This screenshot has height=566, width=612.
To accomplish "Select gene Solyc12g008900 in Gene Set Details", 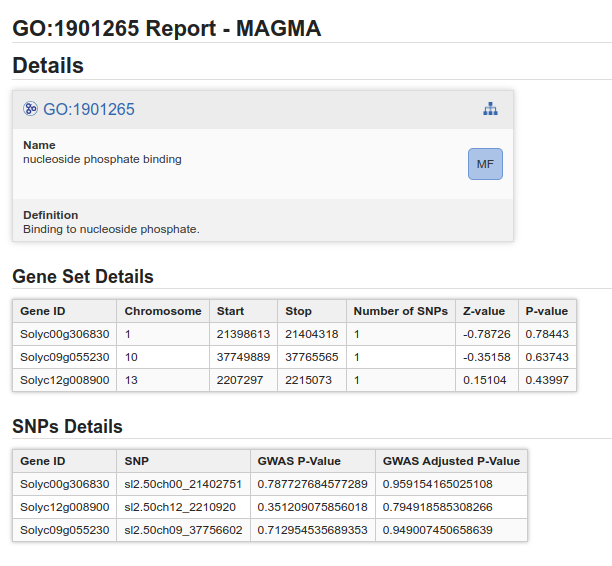I will [x=64, y=380].
